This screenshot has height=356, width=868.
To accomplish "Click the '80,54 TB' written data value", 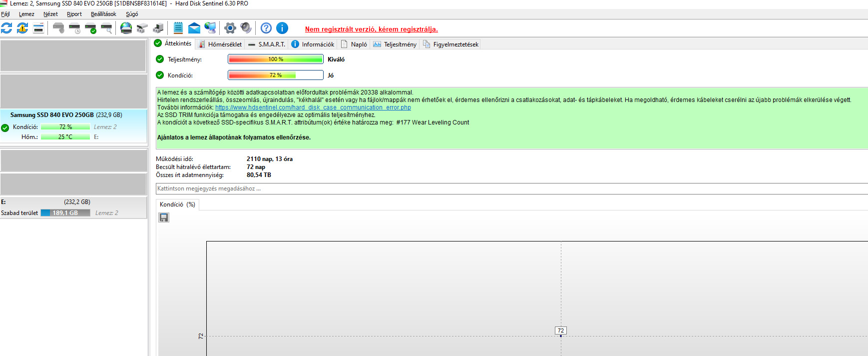I will coord(259,175).
